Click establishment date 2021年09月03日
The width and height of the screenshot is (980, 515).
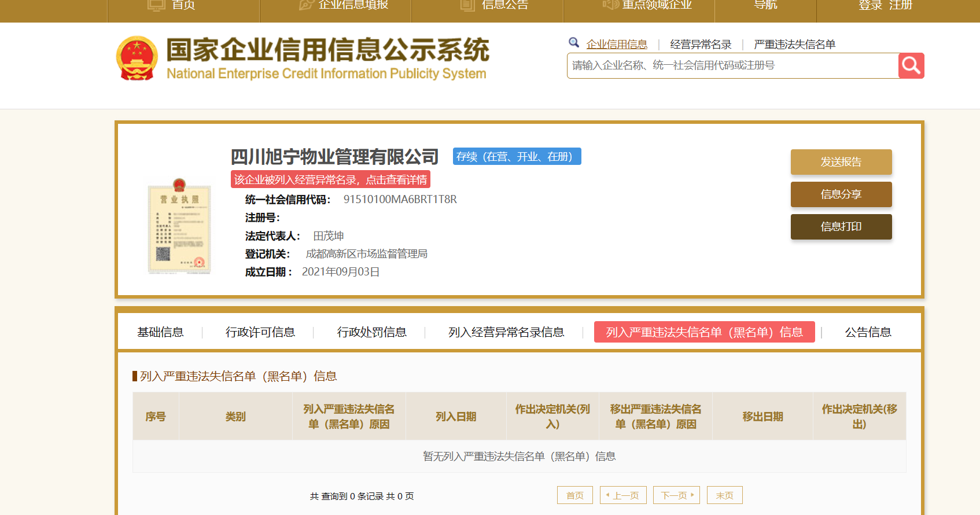(341, 271)
